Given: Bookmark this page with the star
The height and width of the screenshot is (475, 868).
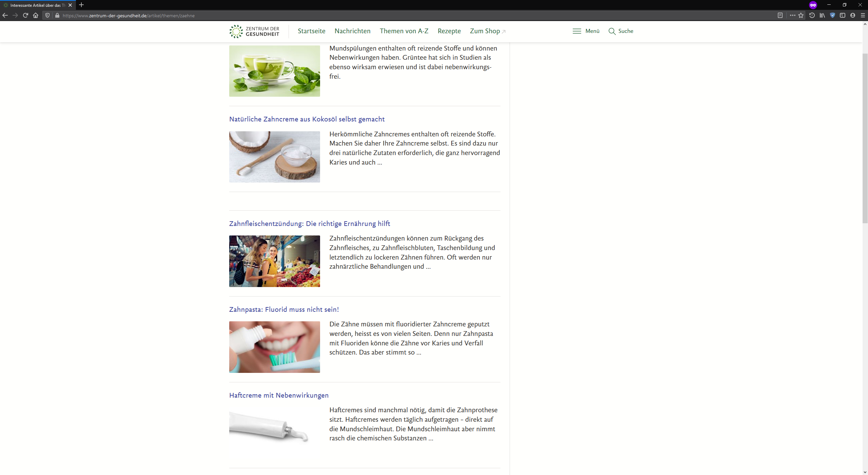Looking at the screenshot, I should [801, 15].
